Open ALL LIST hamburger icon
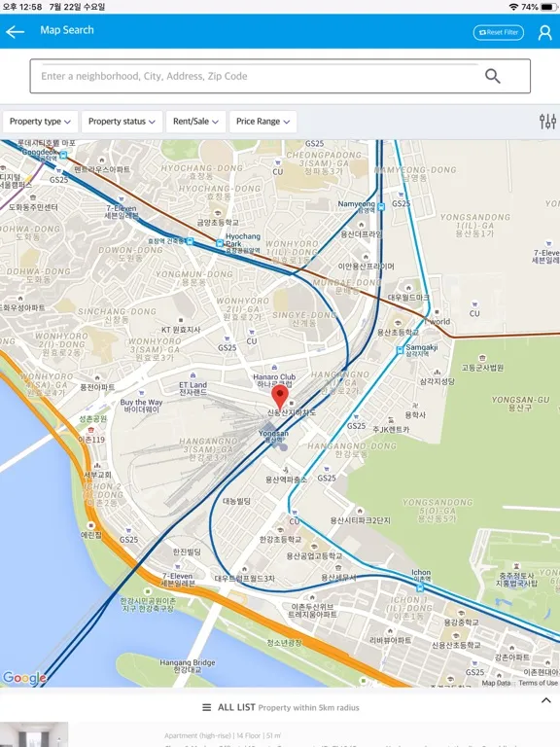 coord(207,707)
